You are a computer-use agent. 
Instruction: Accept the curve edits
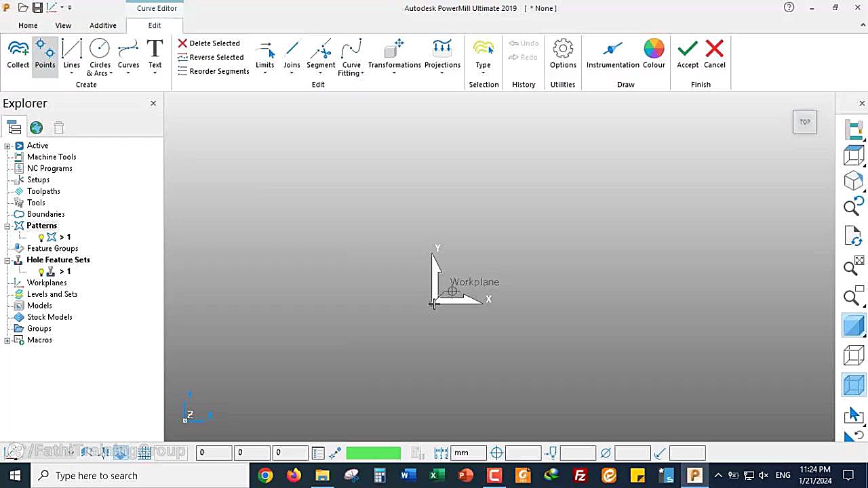click(688, 54)
